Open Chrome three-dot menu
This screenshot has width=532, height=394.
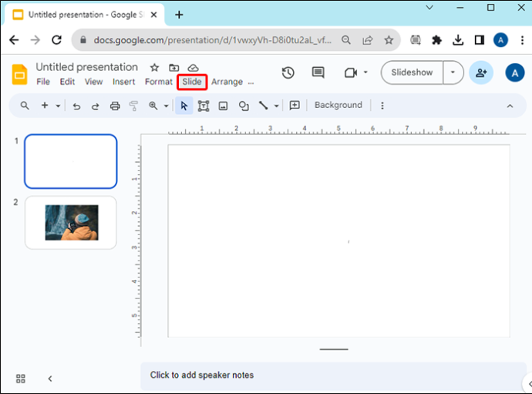coord(522,40)
